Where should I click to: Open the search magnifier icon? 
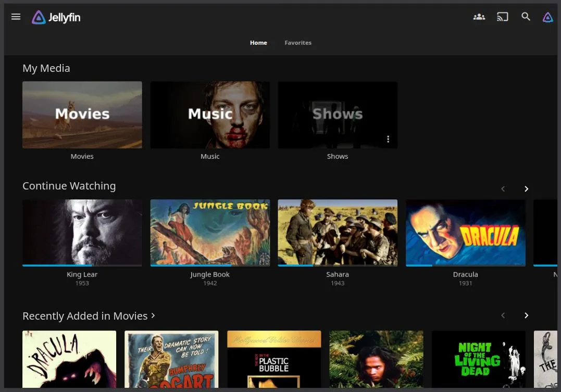[x=526, y=17]
